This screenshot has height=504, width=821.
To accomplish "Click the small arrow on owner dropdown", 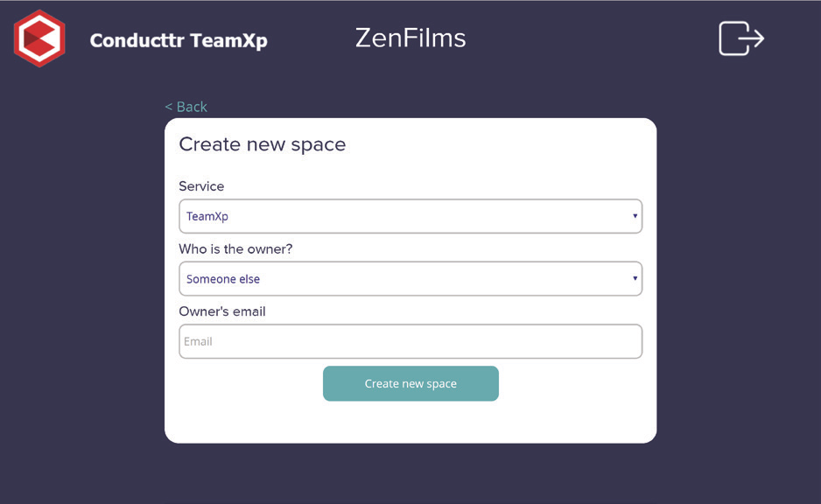I will coord(635,278).
